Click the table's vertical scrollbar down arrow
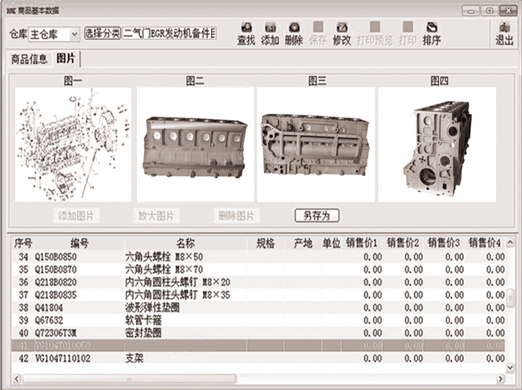Viewport: 522px width, 390px height. tap(510, 367)
